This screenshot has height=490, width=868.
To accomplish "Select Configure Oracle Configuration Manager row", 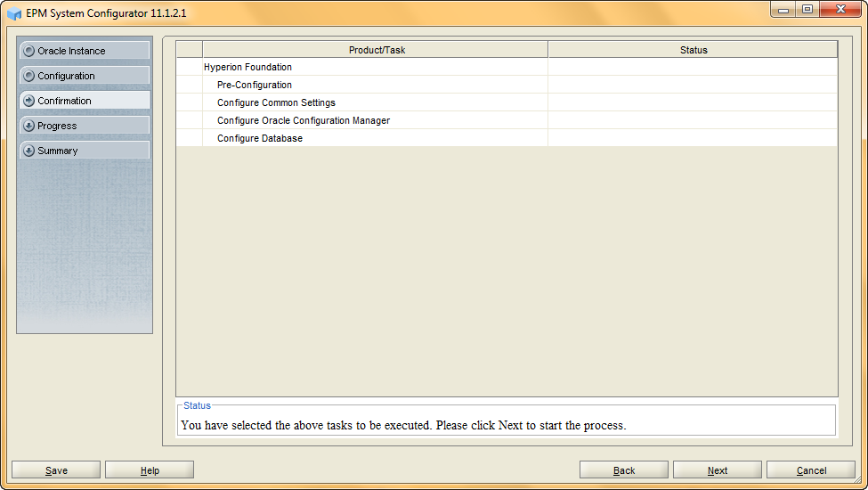I will pyautogui.click(x=507, y=120).
